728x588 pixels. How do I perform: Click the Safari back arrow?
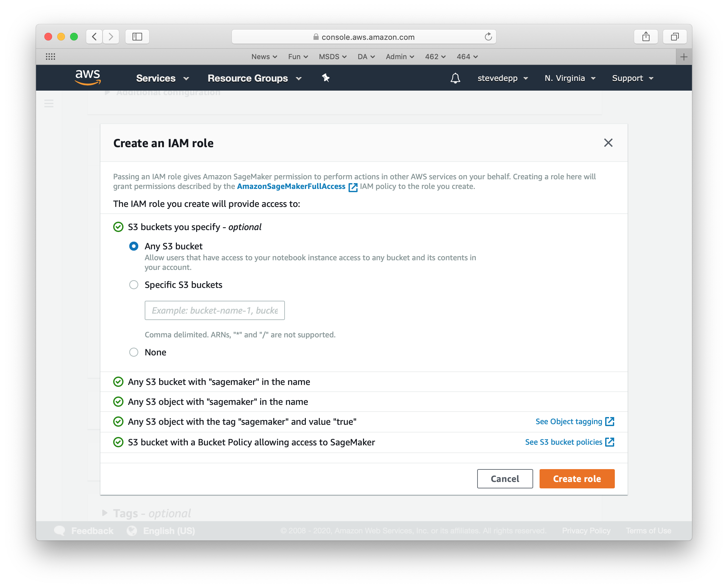point(94,37)
